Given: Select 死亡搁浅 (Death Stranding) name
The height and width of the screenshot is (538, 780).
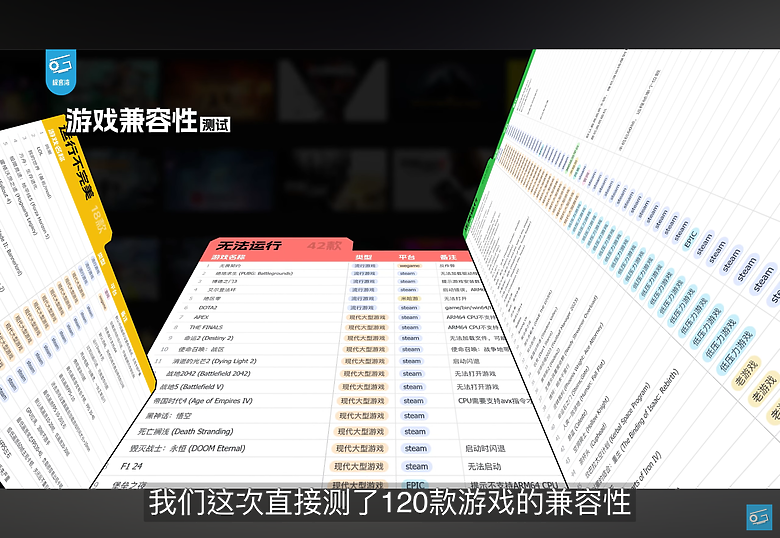Looking at the screenshot, I should (185, 432).
